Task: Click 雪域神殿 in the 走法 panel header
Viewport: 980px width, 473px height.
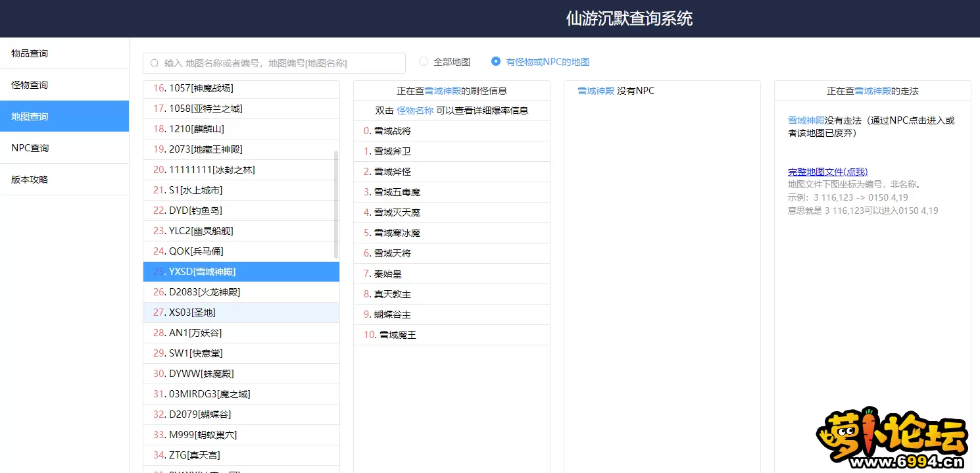Action: [x=873, y=91]
